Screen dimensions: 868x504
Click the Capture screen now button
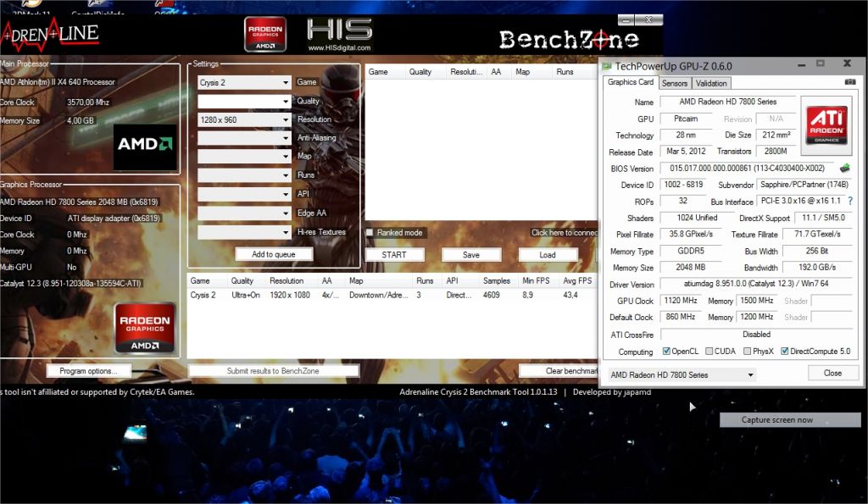[790, 419]
